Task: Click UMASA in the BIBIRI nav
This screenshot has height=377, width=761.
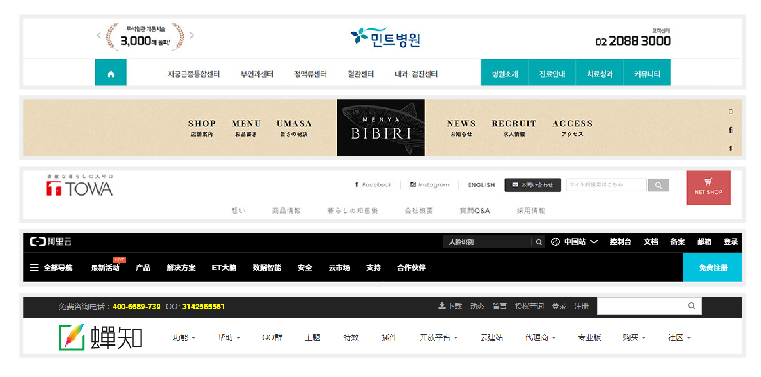Action: (x=294, y=128)
